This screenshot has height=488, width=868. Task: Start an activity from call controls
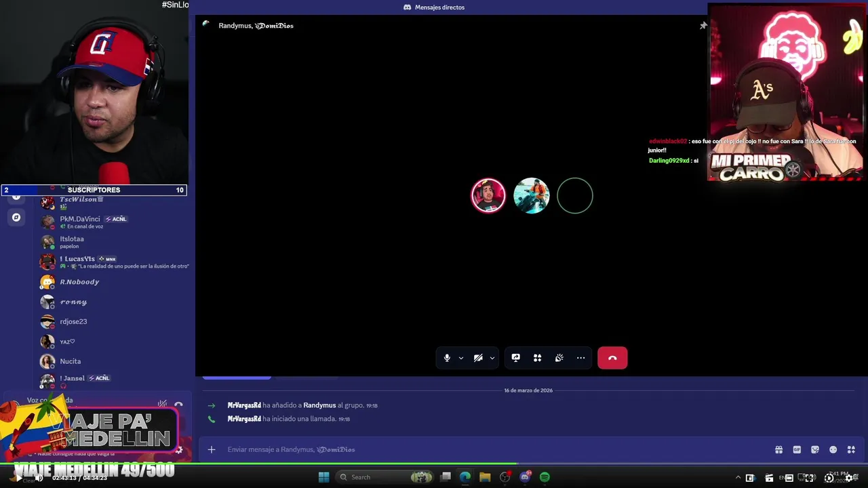point(538,358)
